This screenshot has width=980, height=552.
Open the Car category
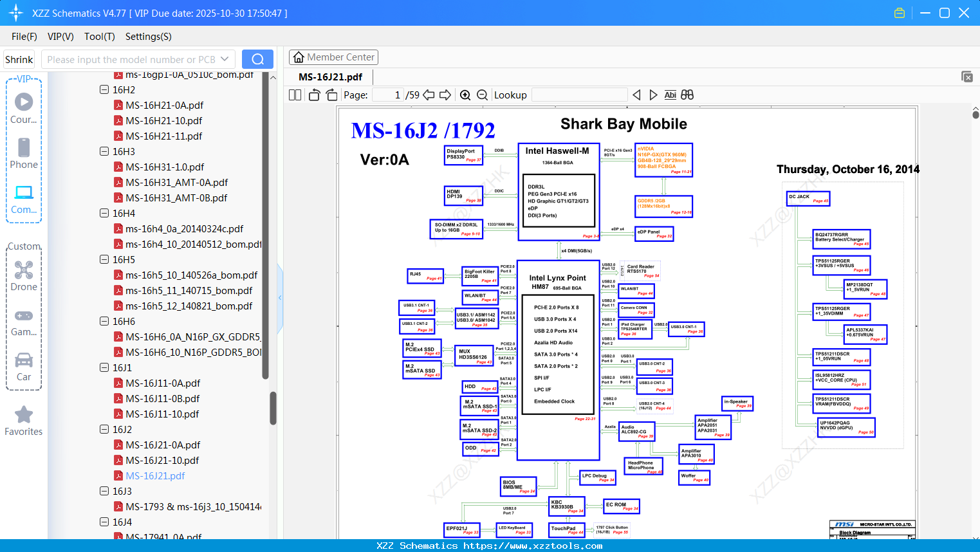[24, 367]
